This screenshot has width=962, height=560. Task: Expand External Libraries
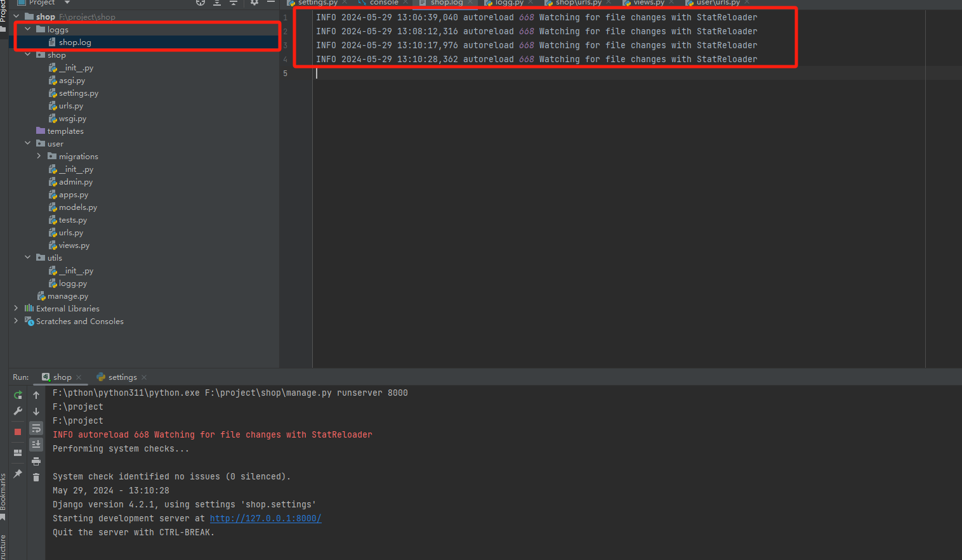point(16,308)
